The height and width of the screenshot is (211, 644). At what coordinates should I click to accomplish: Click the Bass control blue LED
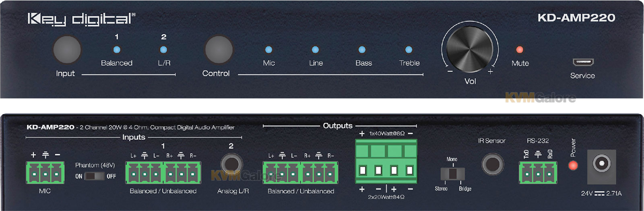click(x=362, y=50)
